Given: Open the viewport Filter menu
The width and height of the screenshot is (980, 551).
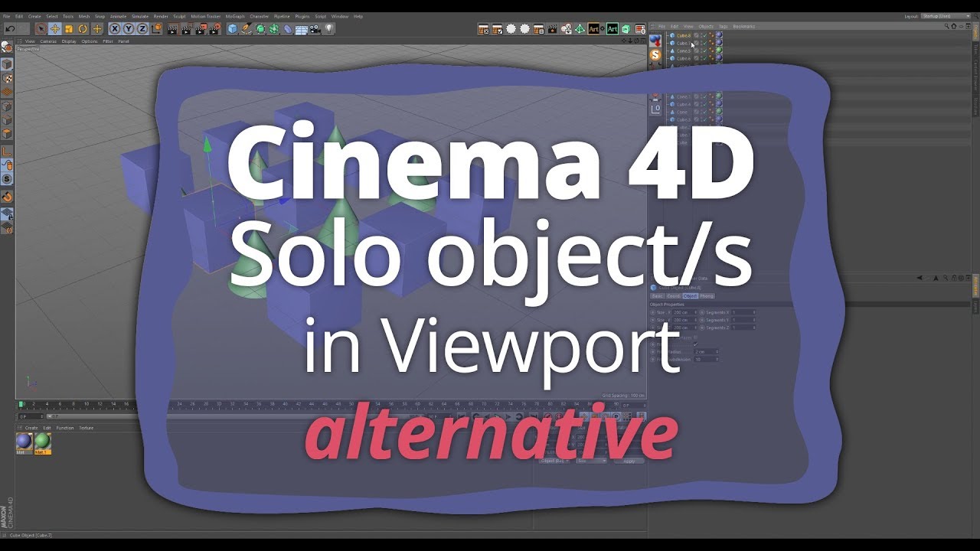Looking at the screenshot, I should pyautogui.click(x=108, y=41).
